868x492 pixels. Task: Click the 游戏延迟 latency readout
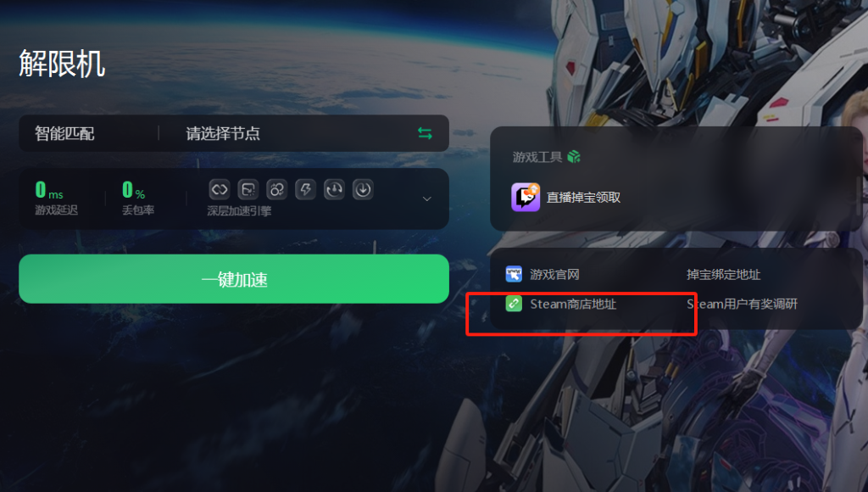tap(57, 198)
